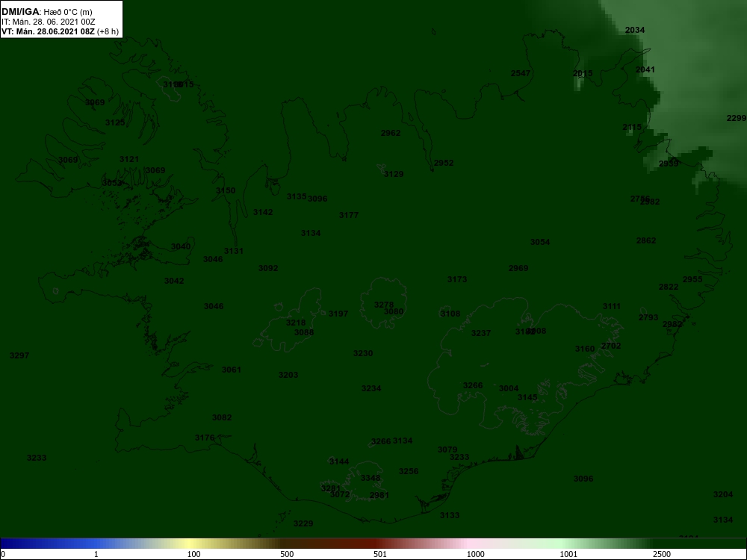Click the map value 3042
The width and height of the screenshot is (747, 560).
coord(174,281)
